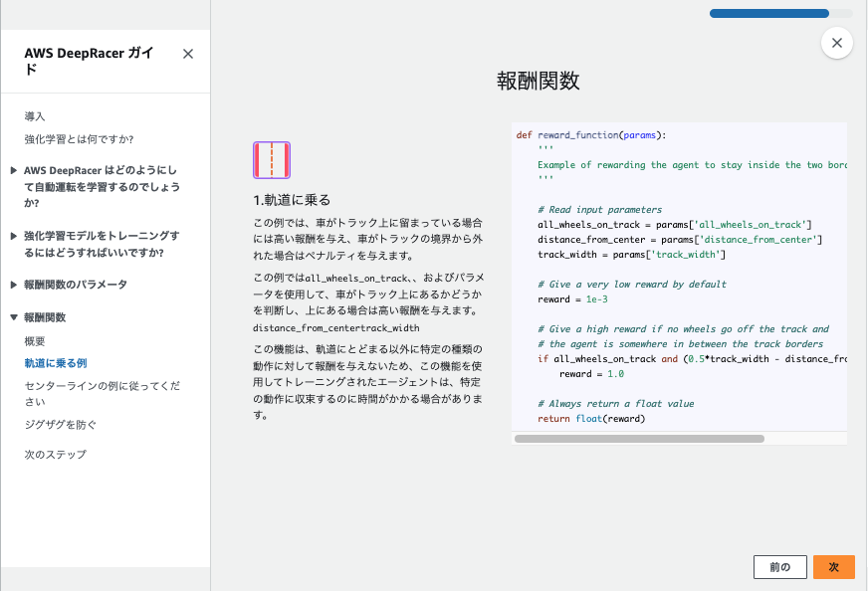868x591 pixels.
Task: Expand 報酬関数のパラメータ section arrow
Action: click(x=14, y=285)
